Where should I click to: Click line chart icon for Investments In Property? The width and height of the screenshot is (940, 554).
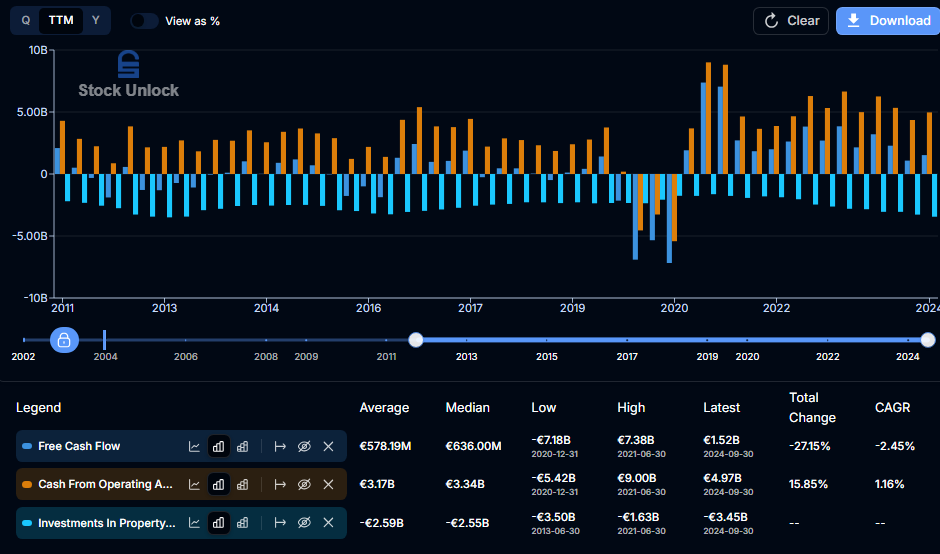tap(194, 523)
